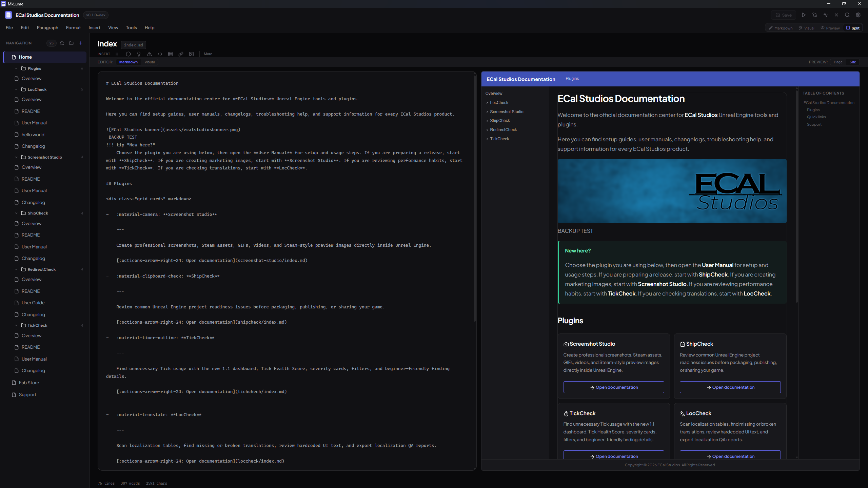Click the X icon next to activity pulse

(x=836, y=15)
